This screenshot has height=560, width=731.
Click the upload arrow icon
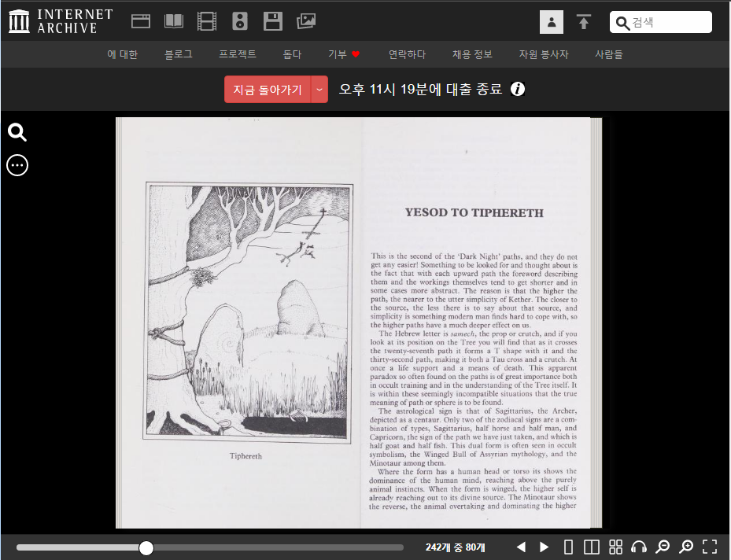click(x=584, y=22)
